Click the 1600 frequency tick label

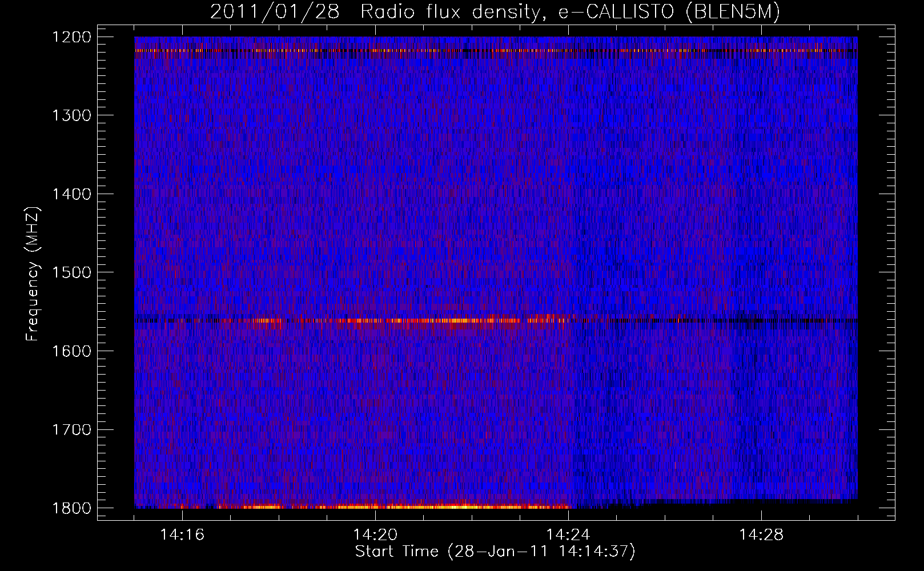[71, 351]
